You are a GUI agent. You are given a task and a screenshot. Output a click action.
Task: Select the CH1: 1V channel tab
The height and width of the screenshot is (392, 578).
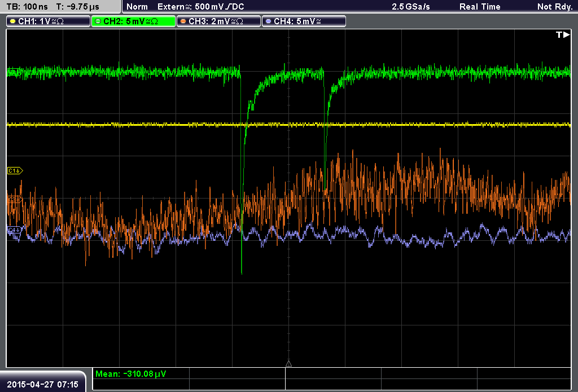pos(49,21)
